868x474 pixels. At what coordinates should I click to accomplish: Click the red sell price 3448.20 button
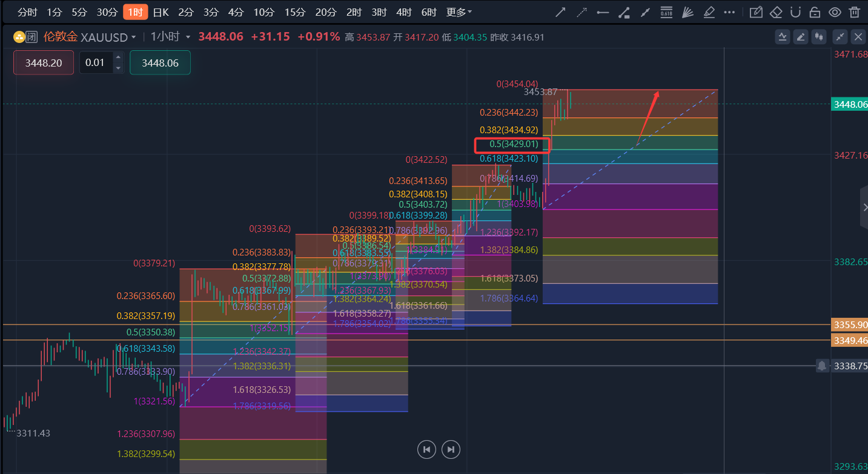pyautogui.click(x=44, y=62)
